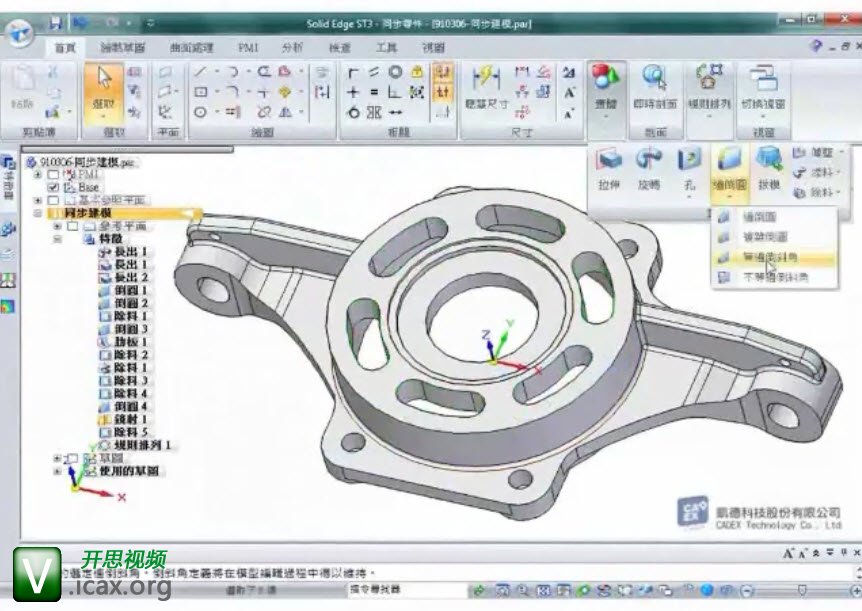Image resolution: width=862 pixels, height=611 pixels.
Task: Click the 指令尋找器 command finder field
Action: coord(407,590)
